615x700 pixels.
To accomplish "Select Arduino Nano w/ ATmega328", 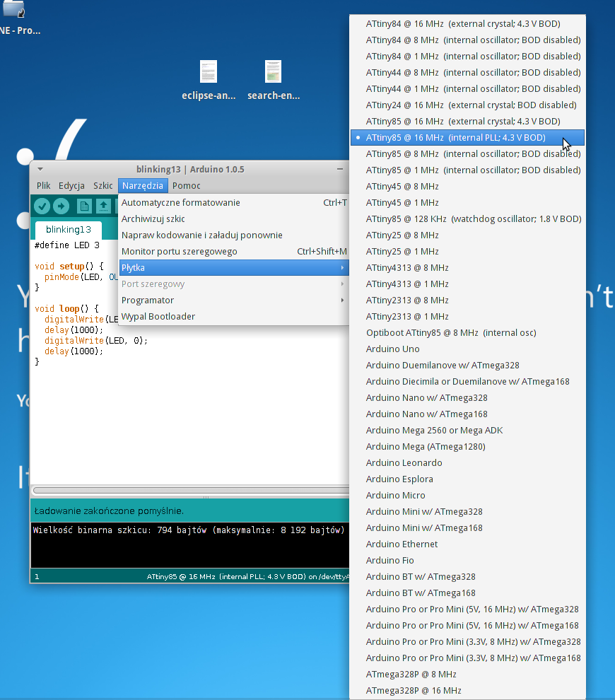I will (x=468, y=398).
